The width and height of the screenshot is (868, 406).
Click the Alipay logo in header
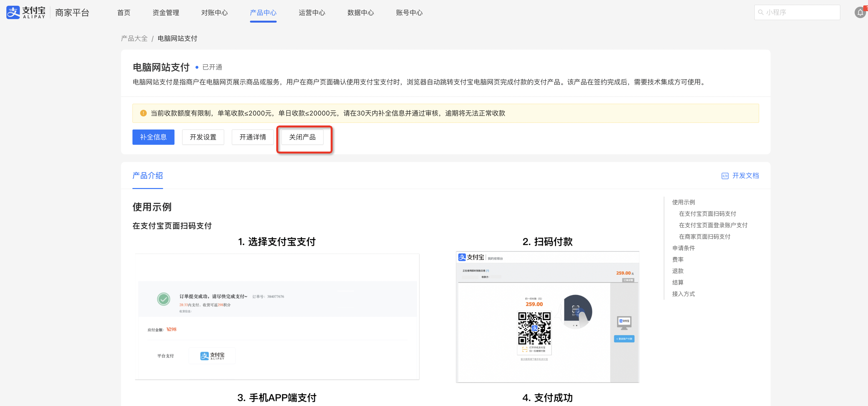pos(25,12)
